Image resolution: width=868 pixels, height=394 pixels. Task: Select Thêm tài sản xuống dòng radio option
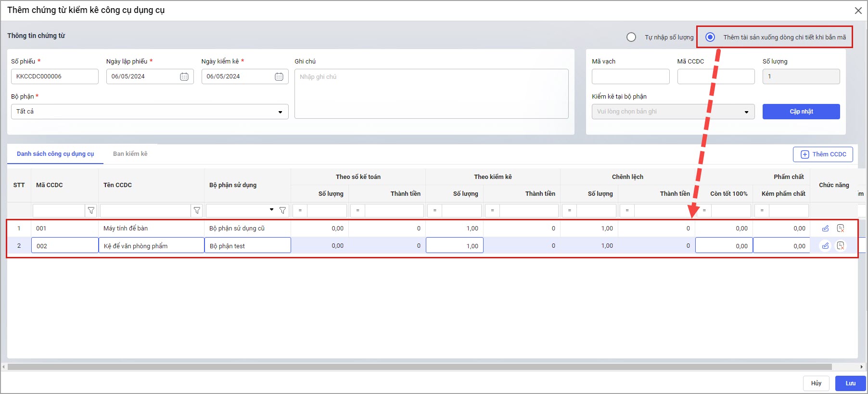[x=710, y=37]
